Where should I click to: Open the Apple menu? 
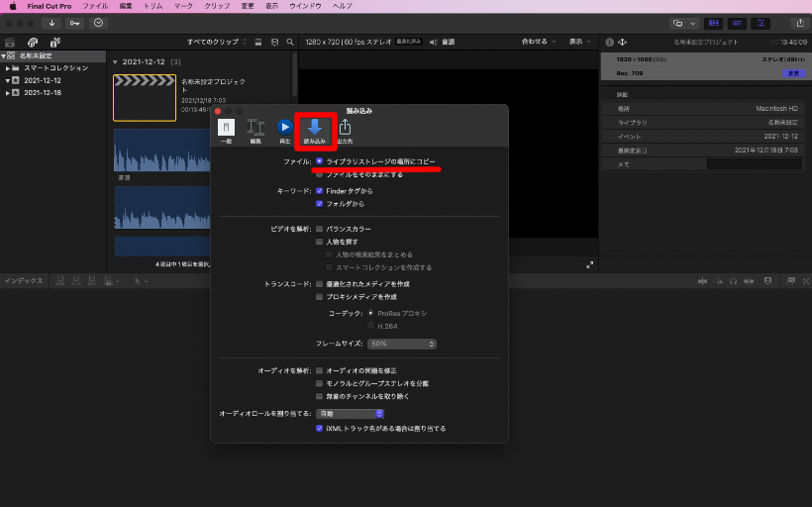coord(13,6)
